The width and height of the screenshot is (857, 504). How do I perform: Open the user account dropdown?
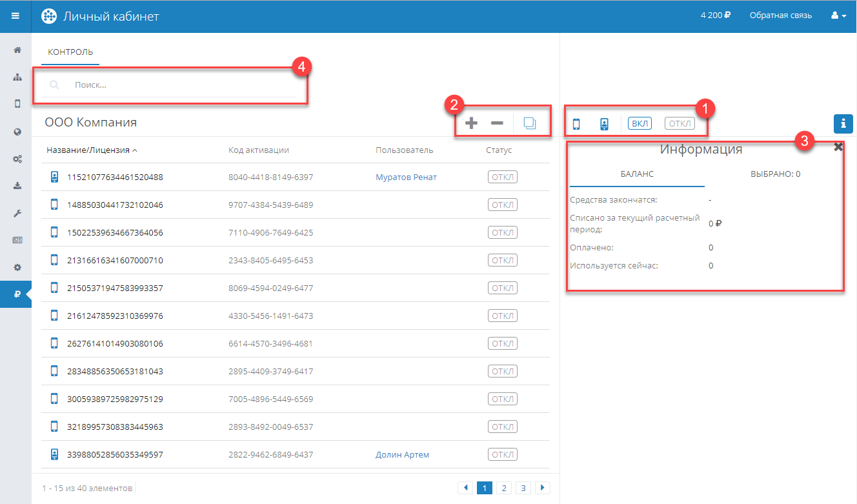click(x=838, y=16)
